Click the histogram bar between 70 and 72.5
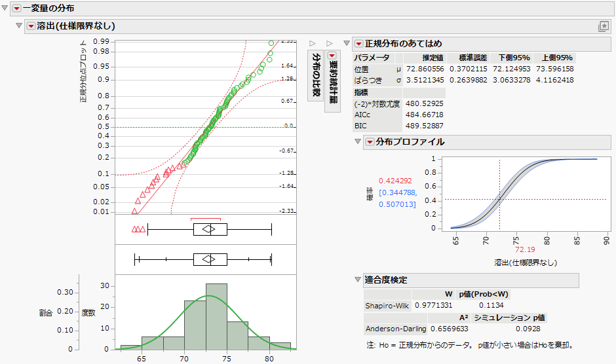Image resolution: width=616 pixels, height=364 pixels. (x=195, y=325)
